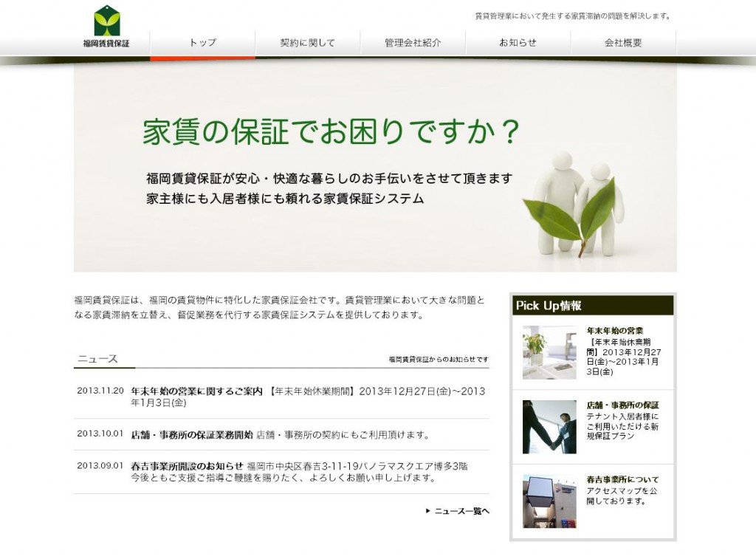
Task: Click the handshake thumbnail for 店舗・事務所の保証
Action: point(549,427)
